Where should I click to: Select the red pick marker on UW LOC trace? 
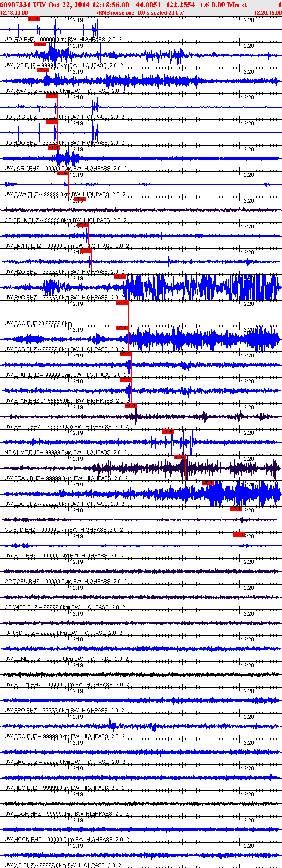pos(208,483)
